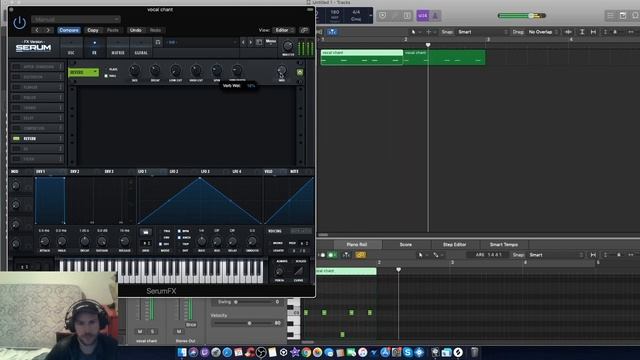Click the Paste button in the plugin header

pos(113,30)
